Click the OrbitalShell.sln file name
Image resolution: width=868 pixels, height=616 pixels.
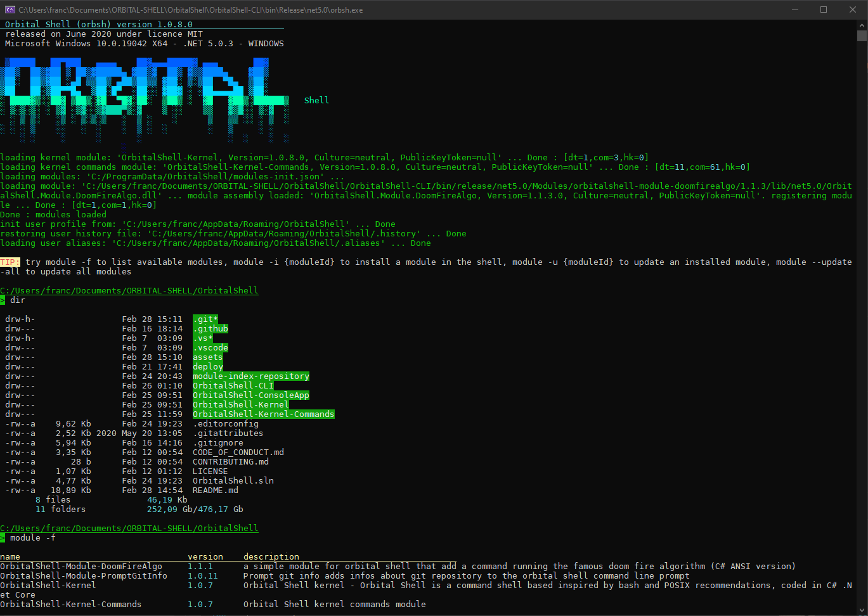point(233,480)
